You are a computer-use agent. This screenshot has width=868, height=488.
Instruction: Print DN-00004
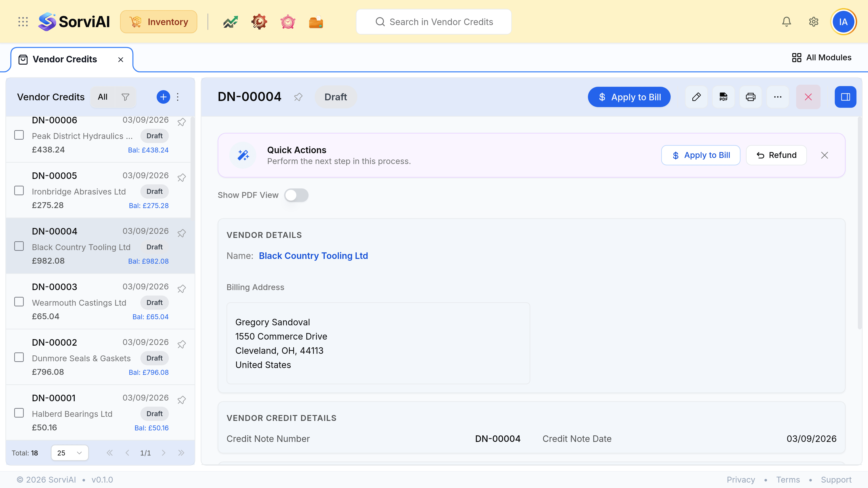tap(750, 97)
